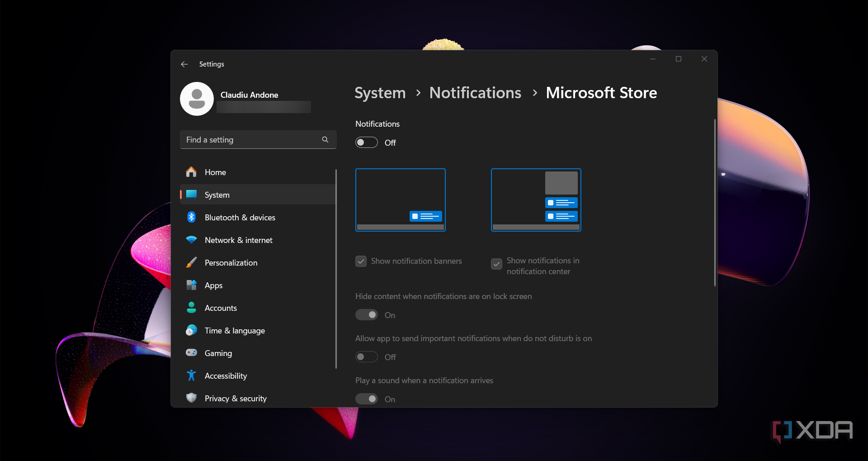The image size is (868, 461).
Task: Toggle Hide content on lock screen switch
Action: [x=367, y=315]
